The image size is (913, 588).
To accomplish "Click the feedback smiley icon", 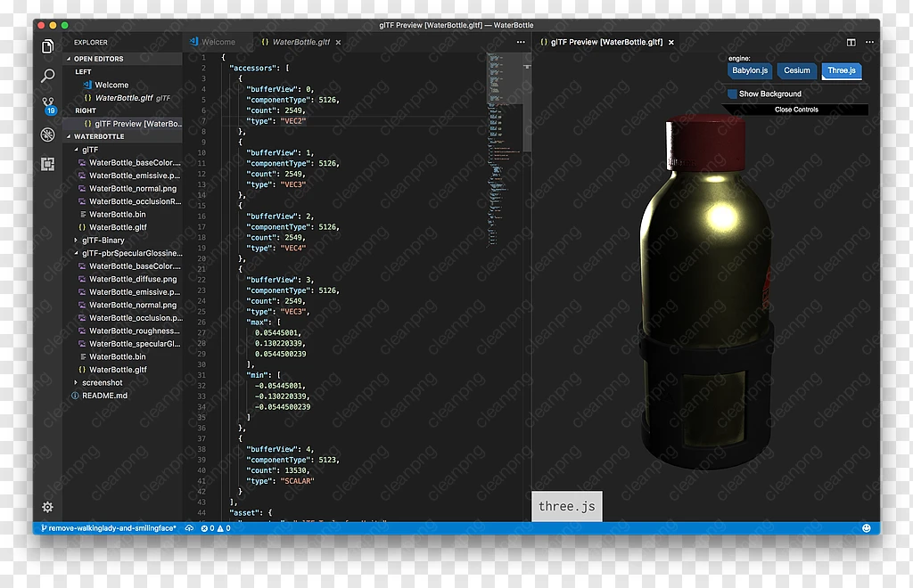I will coord(867,528).
